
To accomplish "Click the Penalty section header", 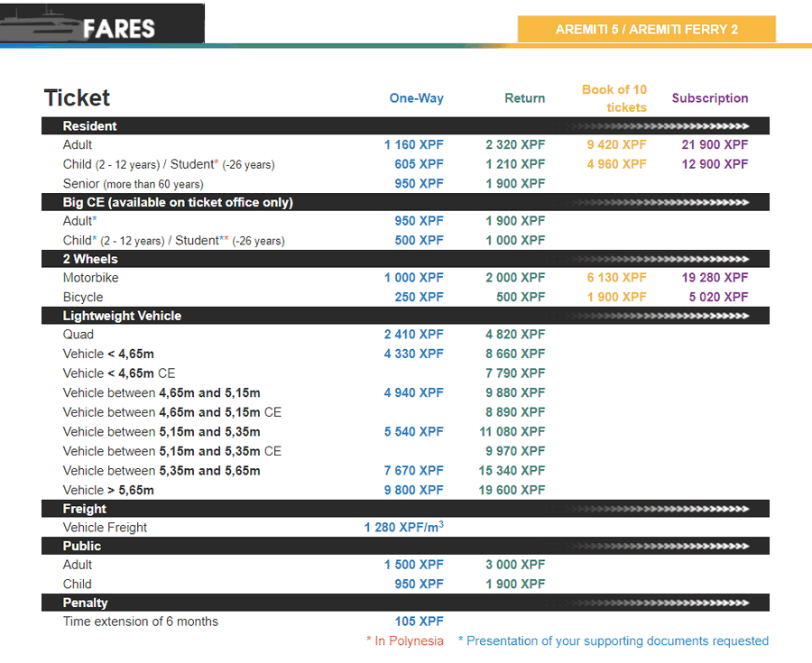I will 405,603.
